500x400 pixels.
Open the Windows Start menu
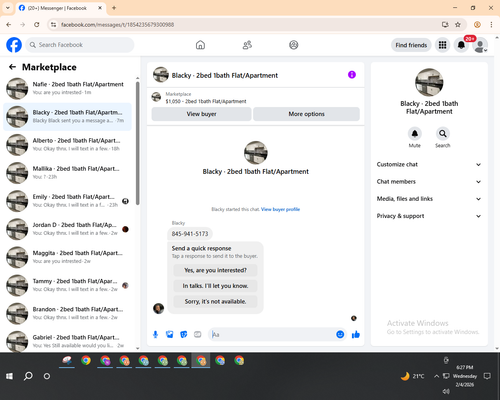(9, 376)
